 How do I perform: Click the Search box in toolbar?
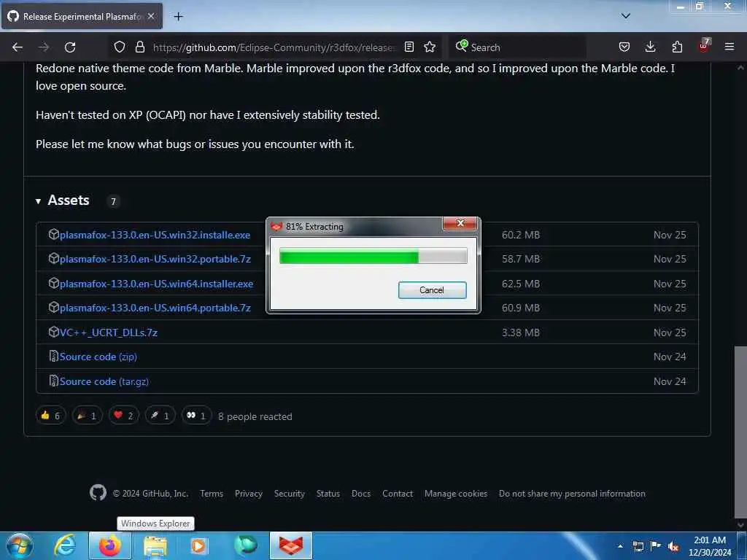coord(517,47)
